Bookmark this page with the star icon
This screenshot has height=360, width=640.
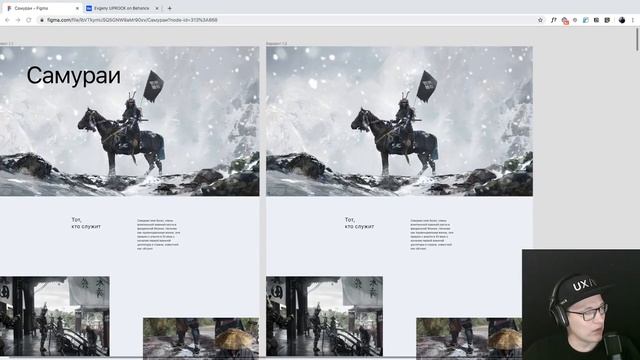pyautogui.click(x=540, y=20)
